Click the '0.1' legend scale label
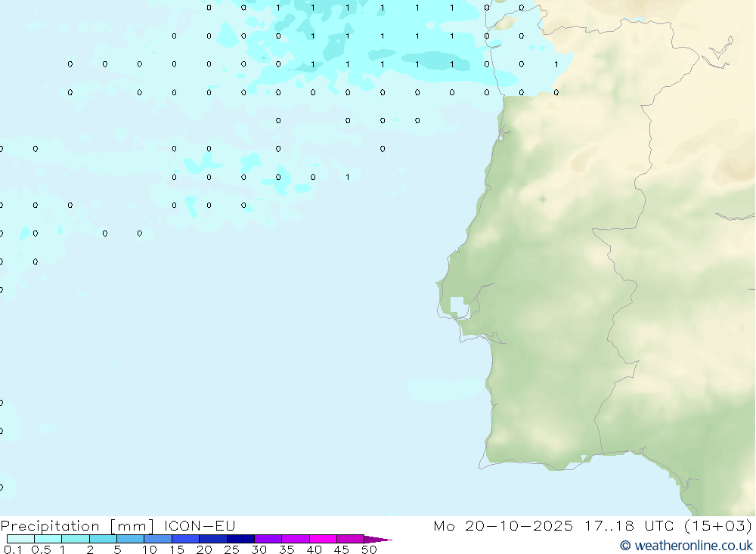Viewport: 756px width, 554px height. (x=13, y=549)
